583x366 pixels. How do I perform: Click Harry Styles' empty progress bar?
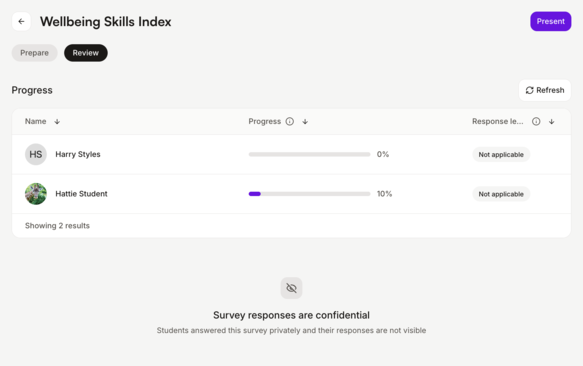(309, 154)
